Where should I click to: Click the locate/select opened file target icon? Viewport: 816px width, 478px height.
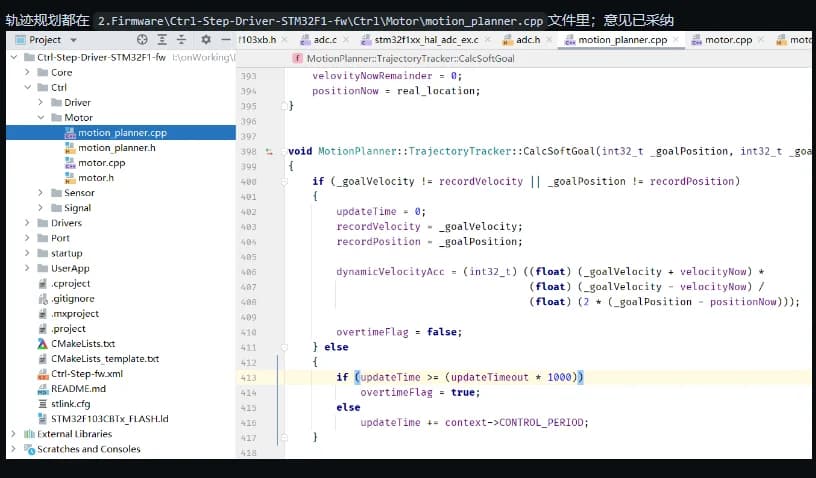pyautogui.click(x=142, y=40)
